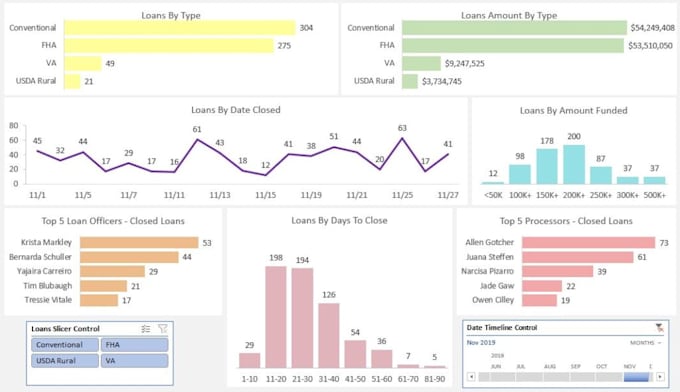The height and width of the screenshot is (392, 680).
Task: Click timeline left scroll arrow
Action: [471, 376]
